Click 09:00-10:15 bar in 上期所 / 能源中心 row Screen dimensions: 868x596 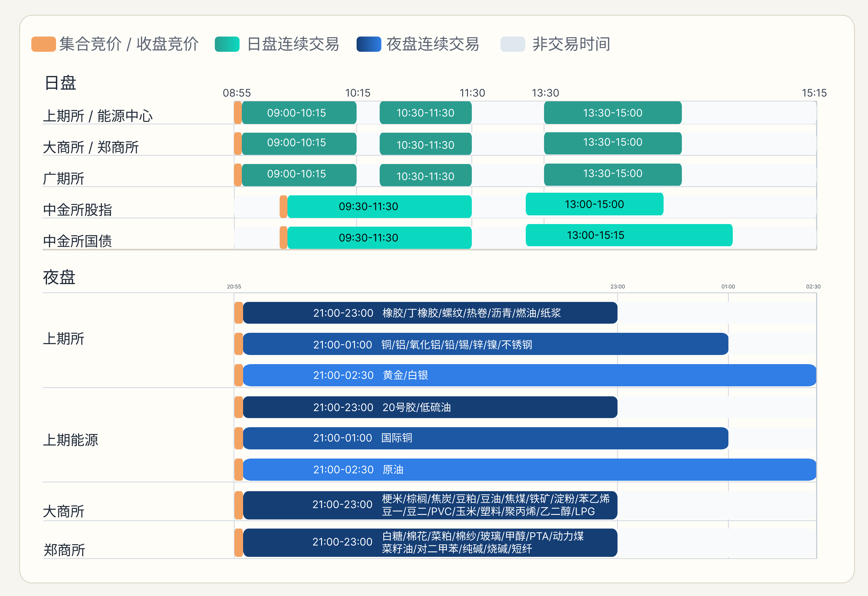click(x=299, y=112)
